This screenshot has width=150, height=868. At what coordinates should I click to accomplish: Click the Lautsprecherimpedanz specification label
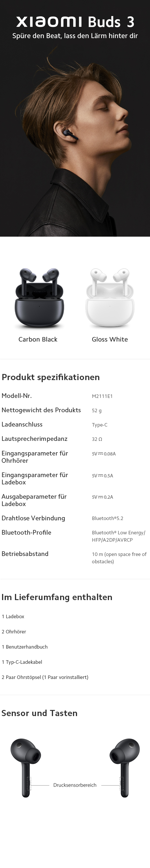tap(35, 439)
